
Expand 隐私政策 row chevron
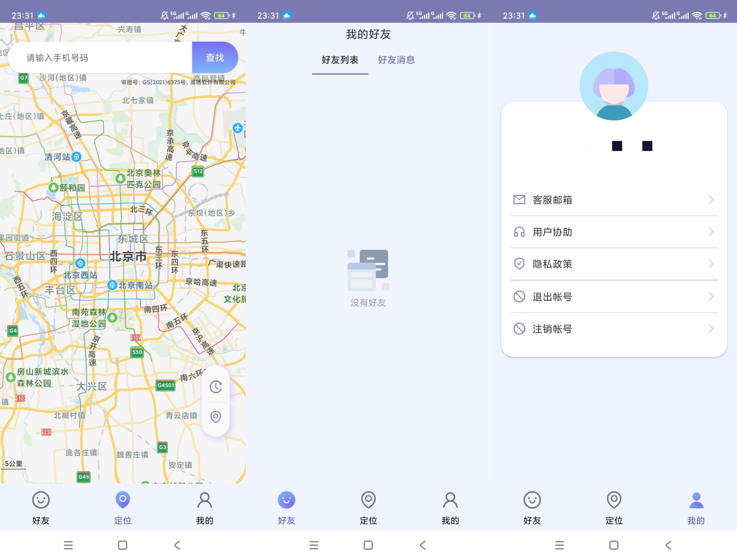pyautogui.click(x=711, y=264)
